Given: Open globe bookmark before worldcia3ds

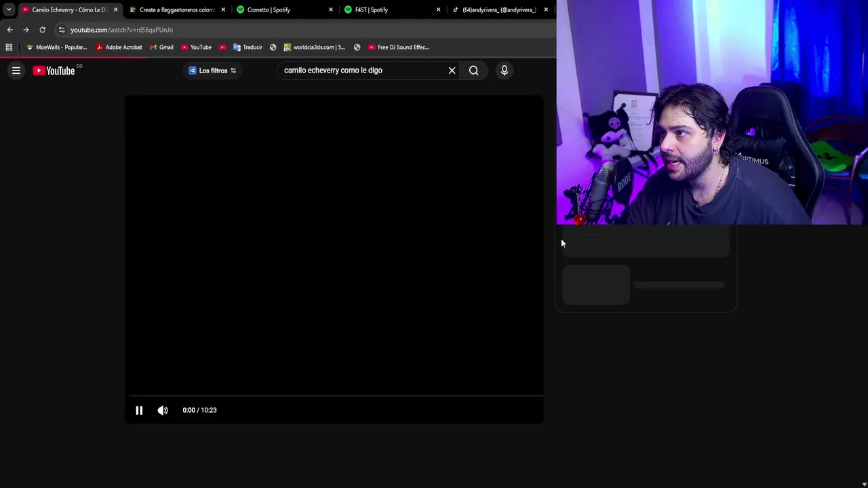Looking at the screenshot, I should point(273,47).
